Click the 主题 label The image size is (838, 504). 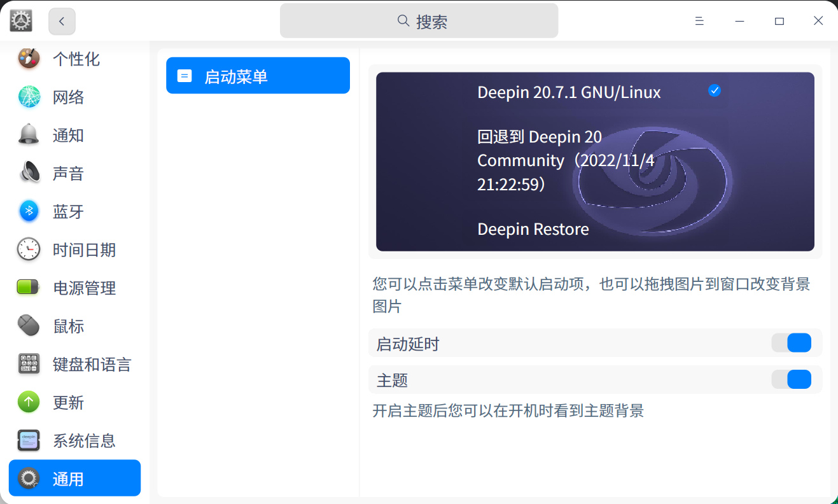(x=393, y=381)
